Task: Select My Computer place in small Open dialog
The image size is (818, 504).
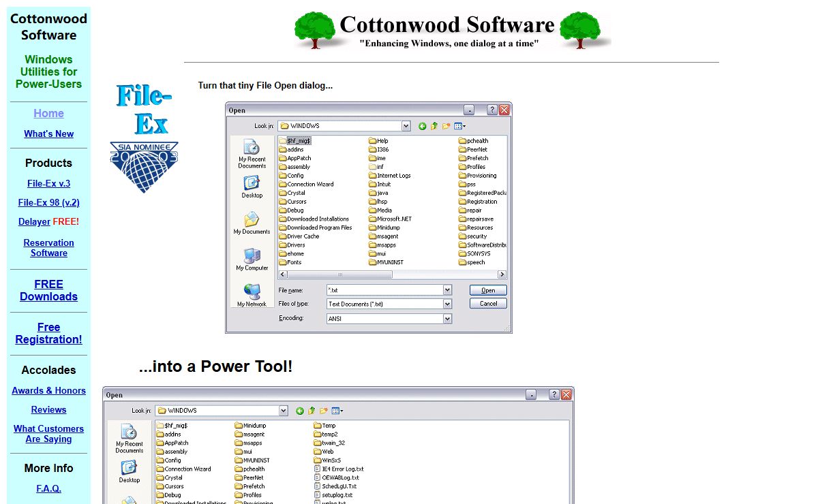Action: [x=252, y=259]
